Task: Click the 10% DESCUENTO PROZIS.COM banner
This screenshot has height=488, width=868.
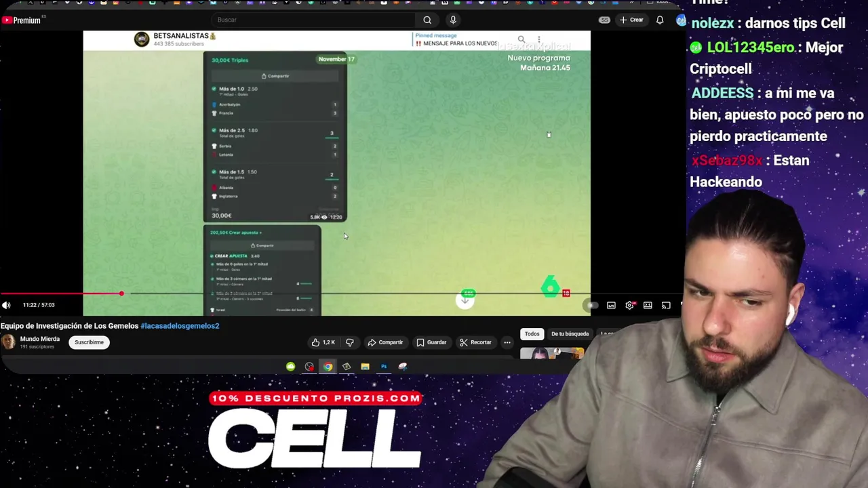Action: click(x=316, y=399)
